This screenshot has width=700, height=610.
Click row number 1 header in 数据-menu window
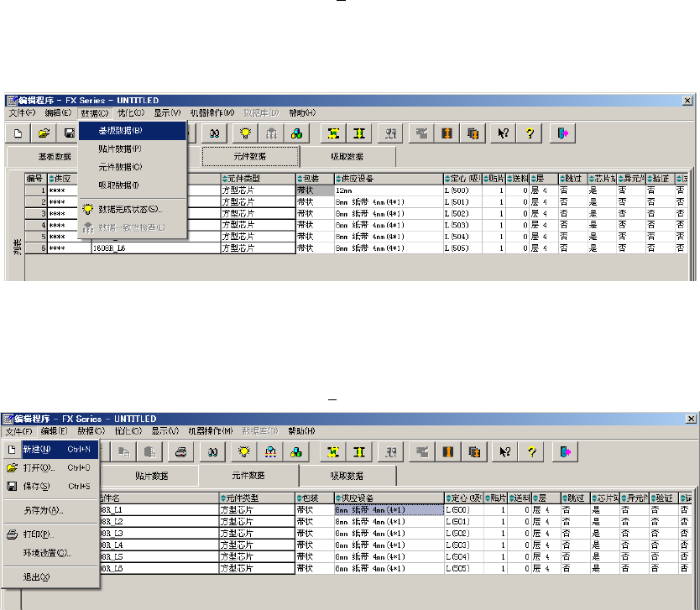[36, 190]
